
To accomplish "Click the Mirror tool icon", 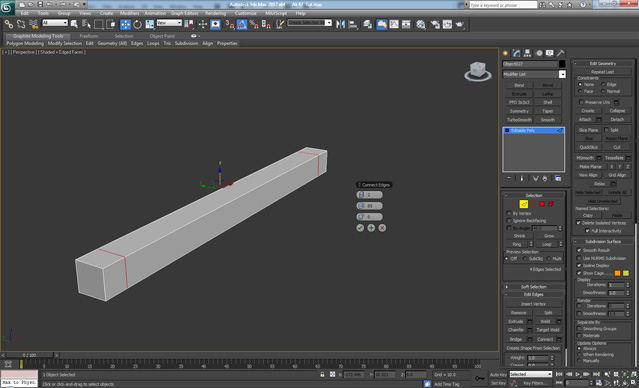I will [340, 24].
